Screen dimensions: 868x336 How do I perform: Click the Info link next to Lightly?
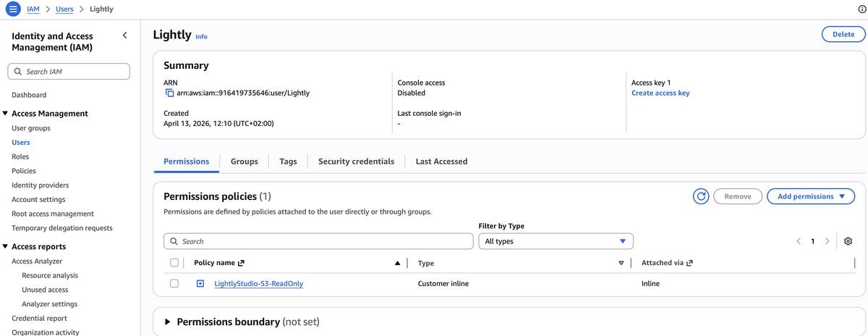[201, 36]
